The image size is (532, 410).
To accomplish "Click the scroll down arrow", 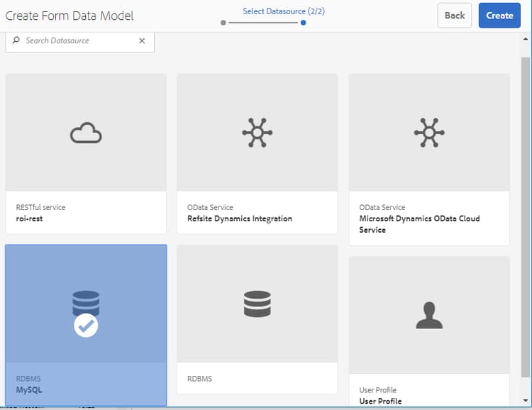I will (525, 401).
